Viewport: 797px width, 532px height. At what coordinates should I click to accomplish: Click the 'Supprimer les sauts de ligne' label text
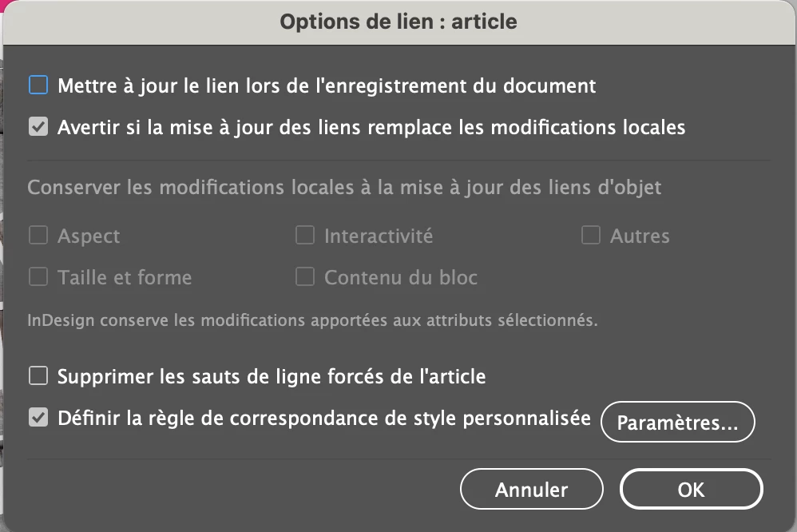272,375
